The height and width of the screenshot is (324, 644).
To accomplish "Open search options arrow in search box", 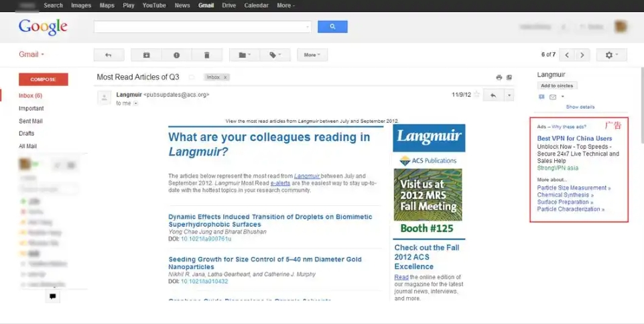I will [x=308, y=27].
